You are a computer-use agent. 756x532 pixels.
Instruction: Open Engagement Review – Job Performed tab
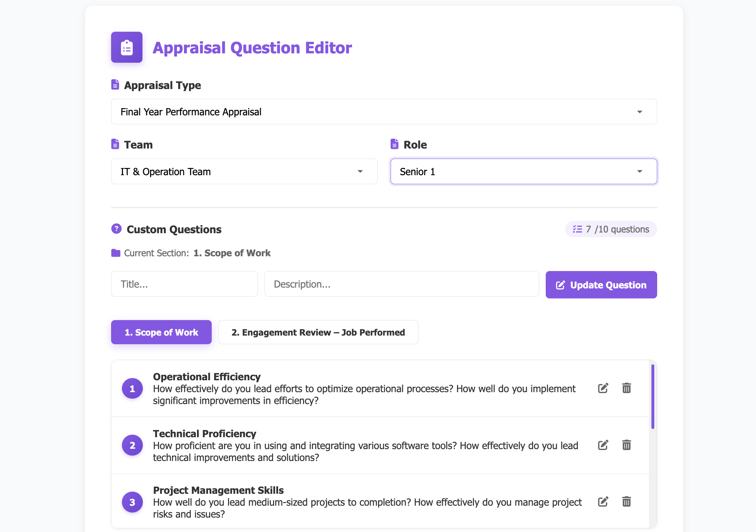[318, 332]
